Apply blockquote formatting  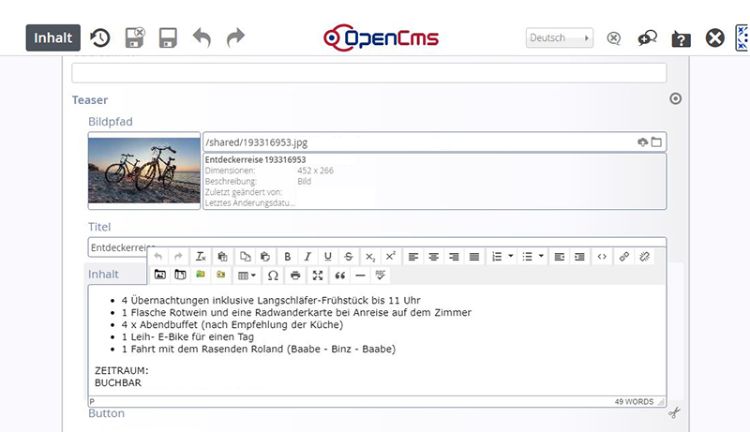pos(340,275)
